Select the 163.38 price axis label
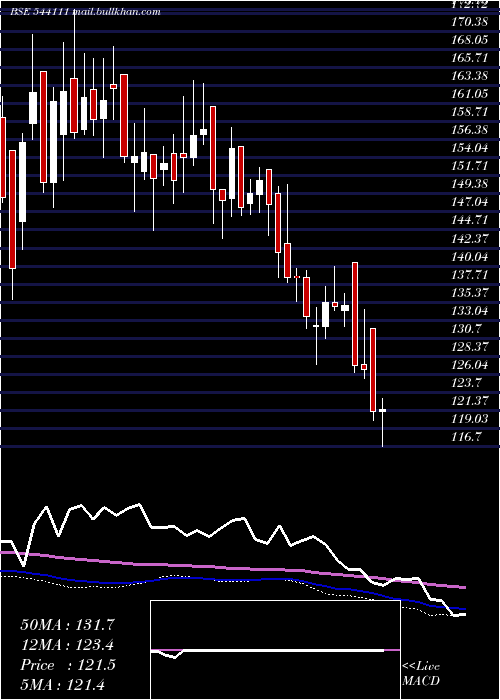The height and width of the screenshot is (700, 500). pos(469,76)
